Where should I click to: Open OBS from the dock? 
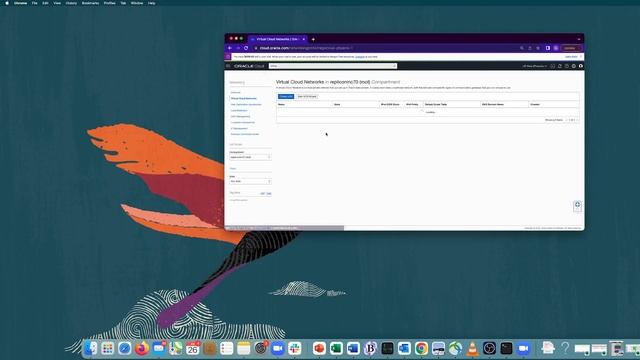[489, 348]
